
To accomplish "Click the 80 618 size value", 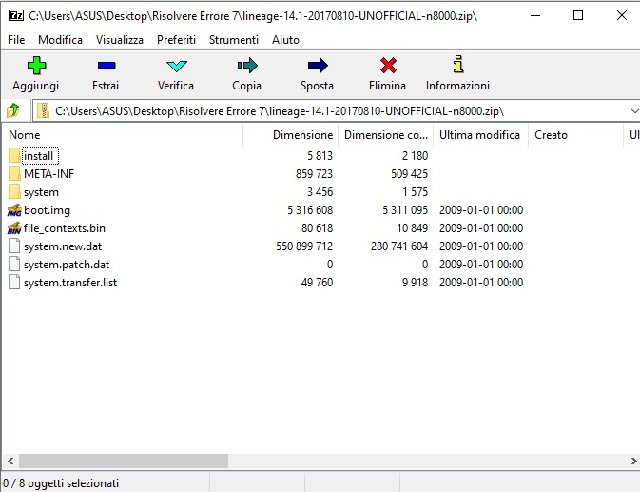I will (317, 228).
